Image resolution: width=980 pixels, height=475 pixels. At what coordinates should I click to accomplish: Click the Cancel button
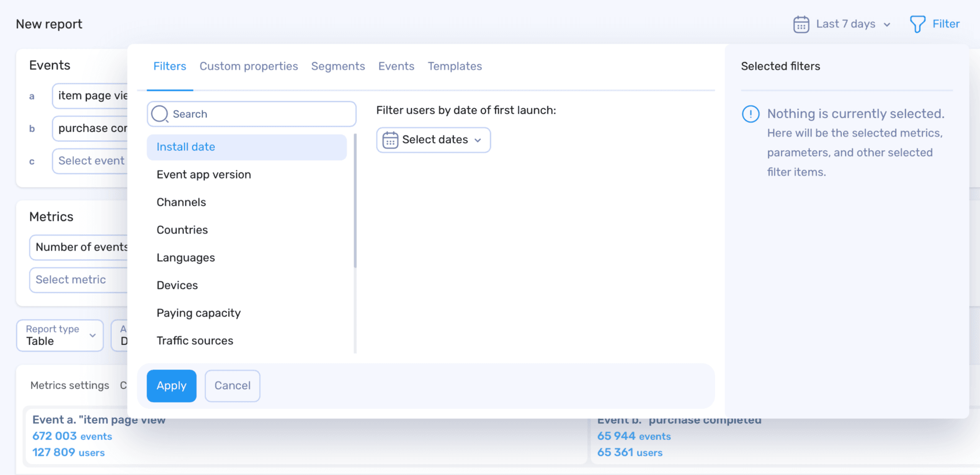click(232, 386)
